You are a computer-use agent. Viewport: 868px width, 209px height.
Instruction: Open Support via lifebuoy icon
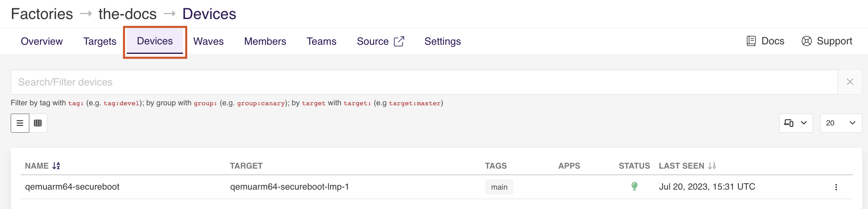pos(807,41)
